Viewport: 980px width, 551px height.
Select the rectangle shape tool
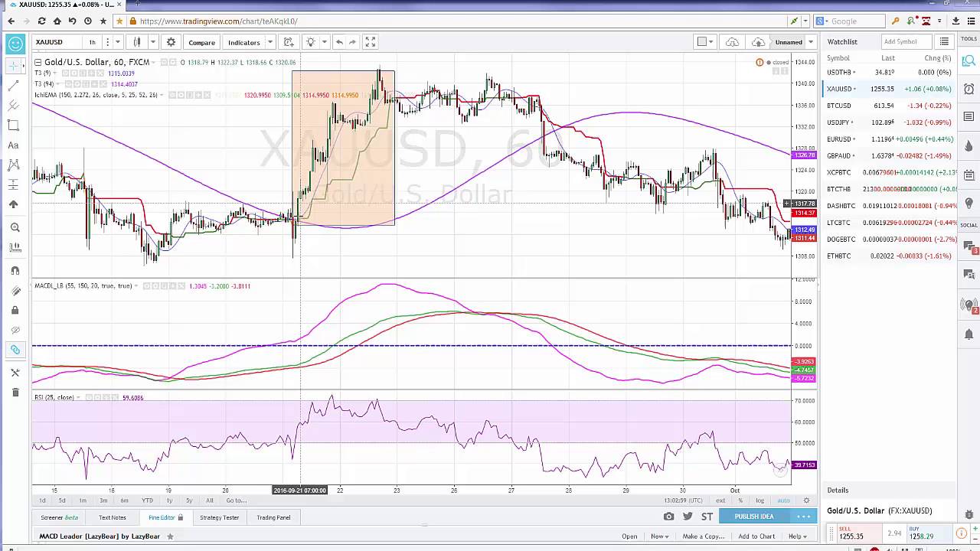click(x=14, y=126)
